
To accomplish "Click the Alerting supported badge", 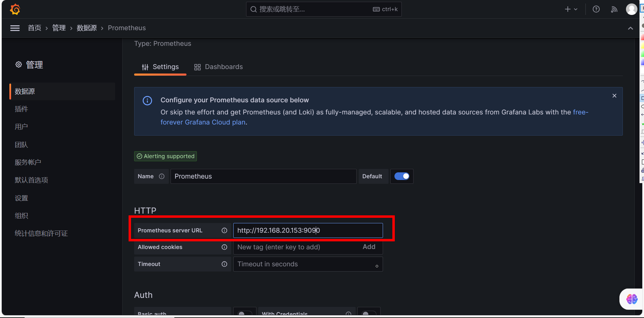I will point(165,156).
